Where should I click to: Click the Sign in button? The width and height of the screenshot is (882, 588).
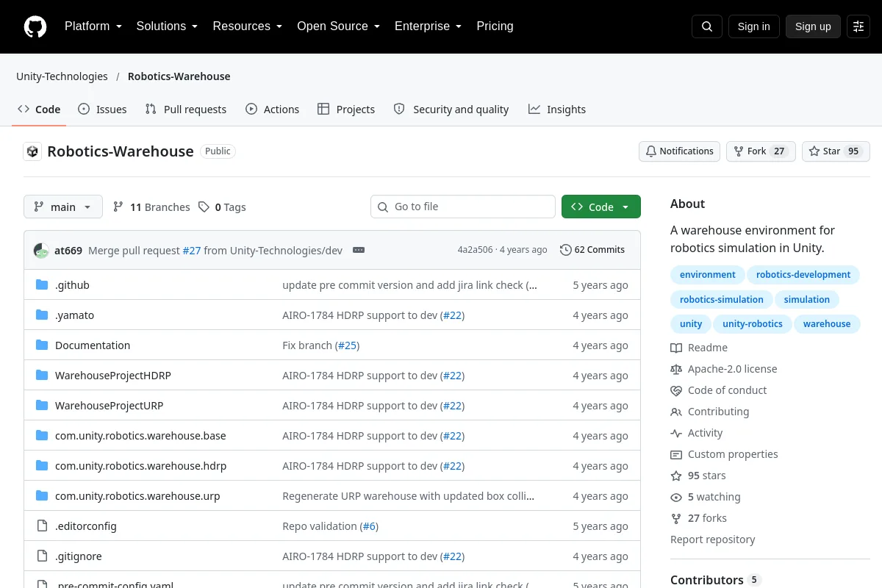point(753,26)
